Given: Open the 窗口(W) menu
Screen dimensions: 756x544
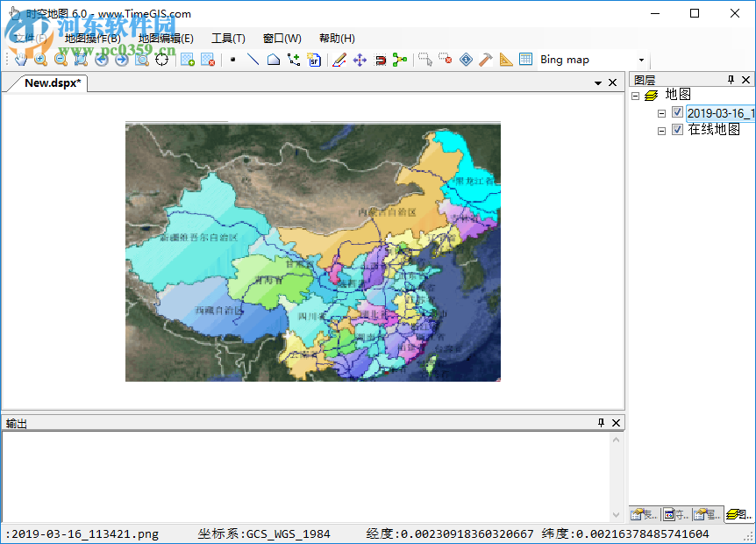Looking at the screenshot, I should 282,38.
